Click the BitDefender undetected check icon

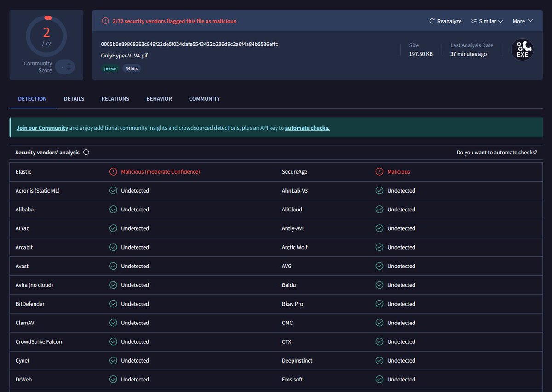(x=113, y=304)
